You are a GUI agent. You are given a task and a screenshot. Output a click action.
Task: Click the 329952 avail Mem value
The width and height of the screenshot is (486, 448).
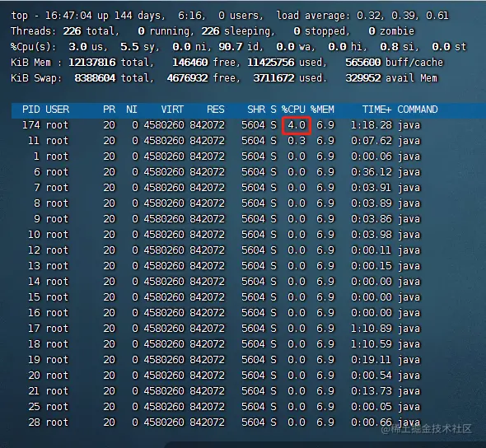click(x=363, y=77)
